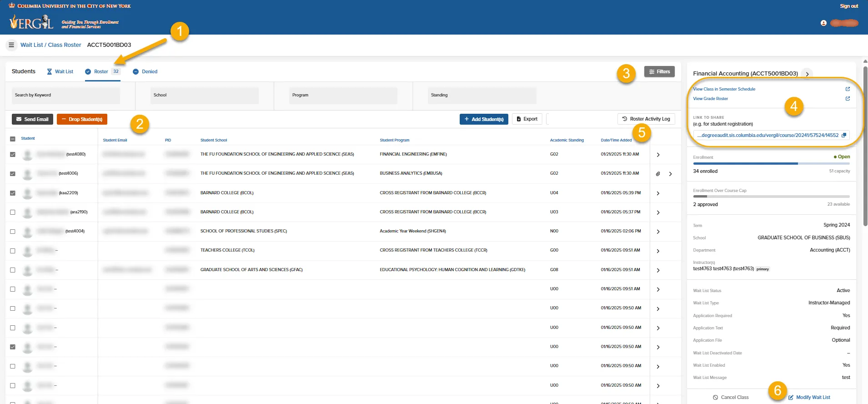
Task: Open external link icon for Semester Schedule
Action: click(848, 89)
